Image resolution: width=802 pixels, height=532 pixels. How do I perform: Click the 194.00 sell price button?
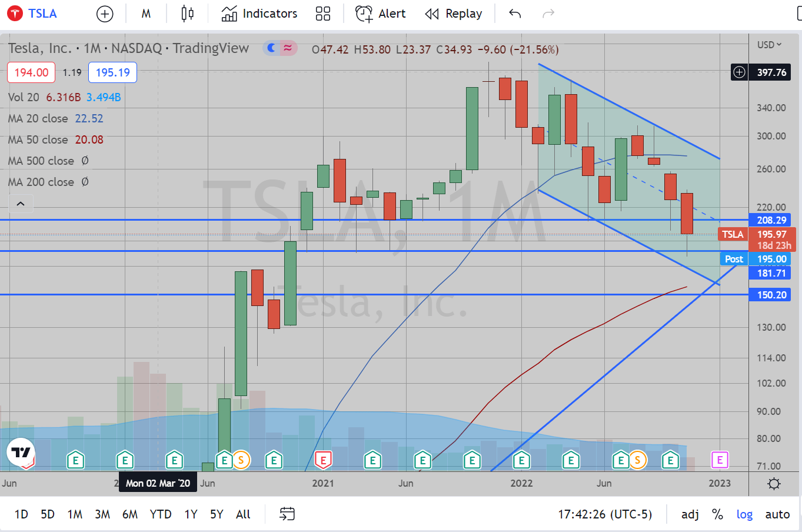pos(31,72)
